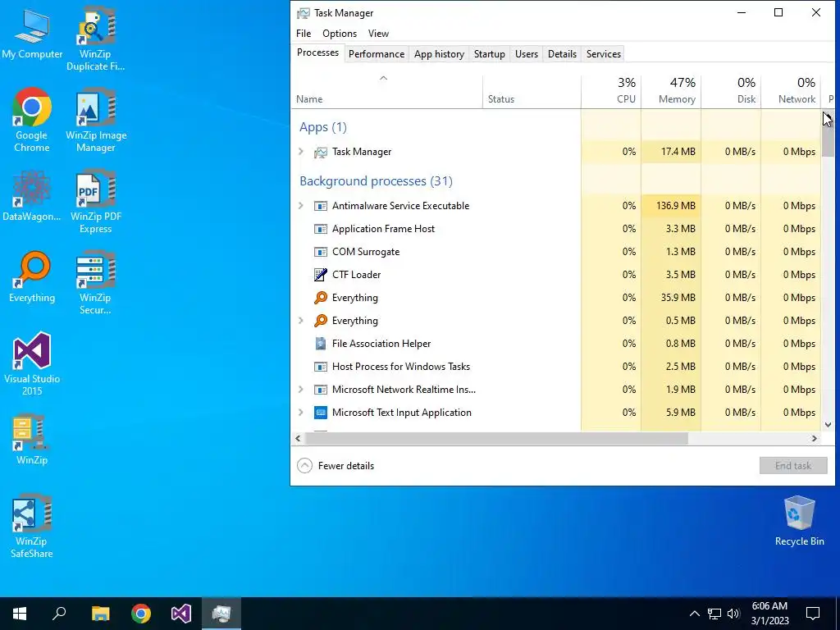Image resolution: width=840 pixels, height=630 pixels.
Task: Open Visual Studio from the taskbar
Action: click(181, 614)
